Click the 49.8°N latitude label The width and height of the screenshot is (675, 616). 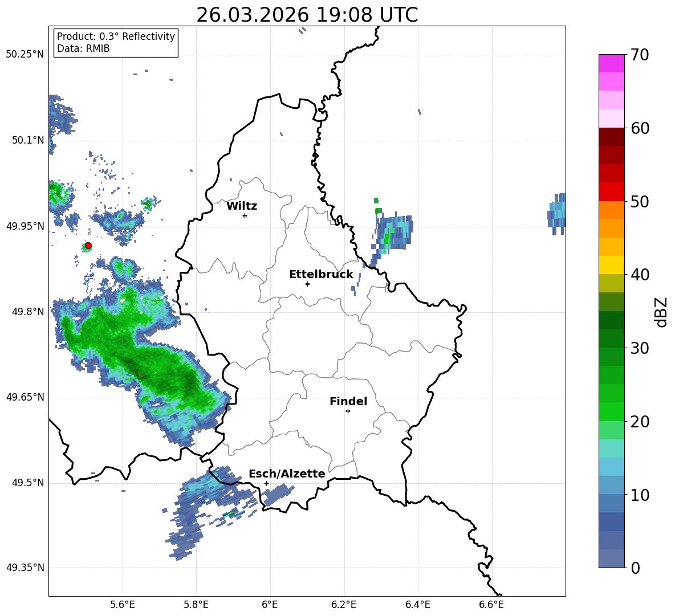pos(28,312)
